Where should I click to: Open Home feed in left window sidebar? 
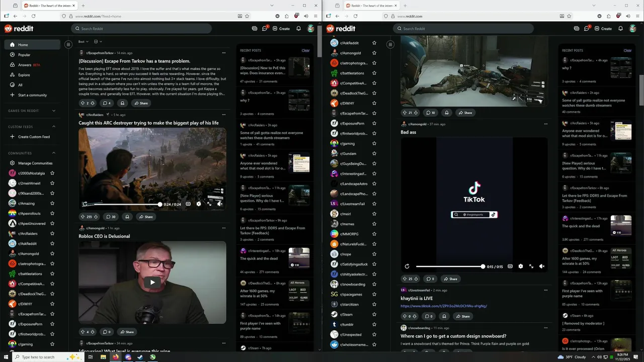[32, 45]
